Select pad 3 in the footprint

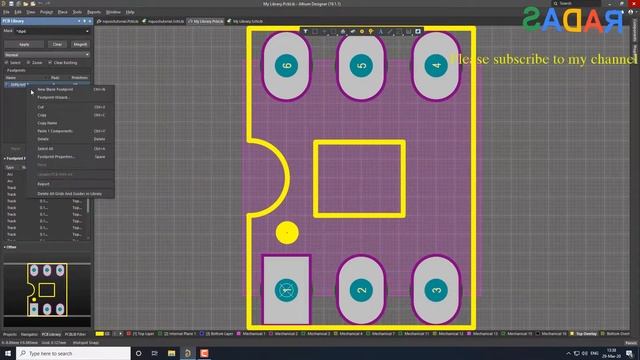coord(436,291)
